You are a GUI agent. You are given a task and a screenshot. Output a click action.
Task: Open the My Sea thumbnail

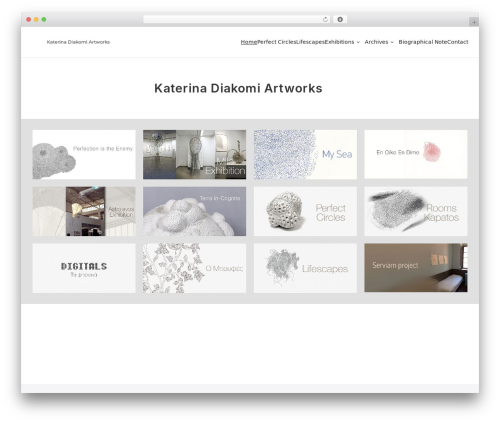click(305, 154)
